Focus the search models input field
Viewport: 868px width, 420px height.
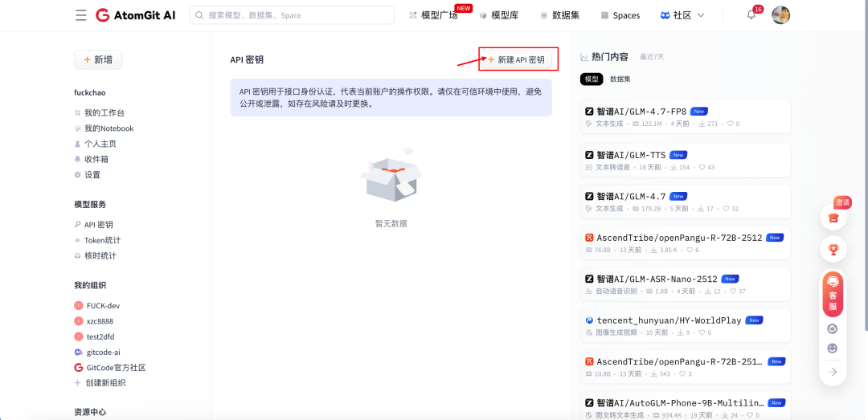[292, 15]
